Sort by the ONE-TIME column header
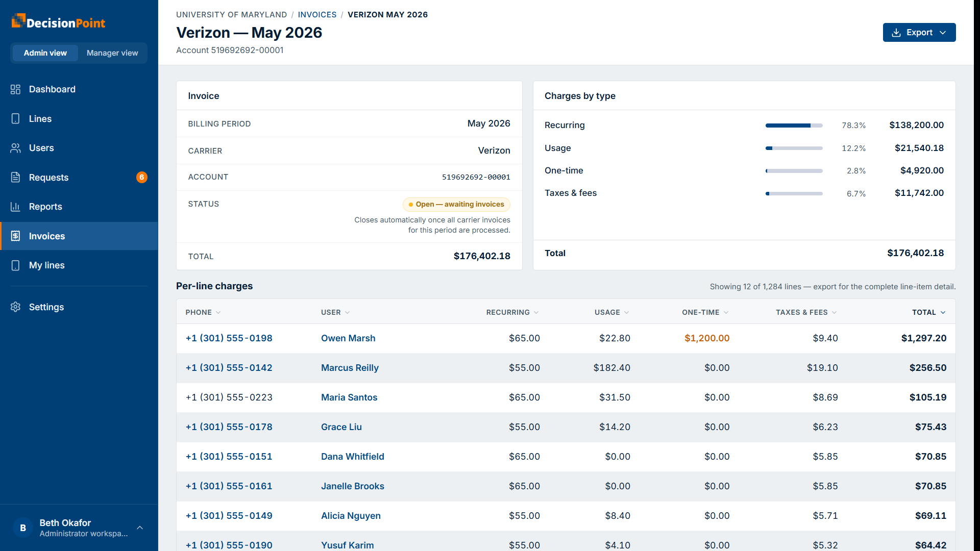 (705, 312)
